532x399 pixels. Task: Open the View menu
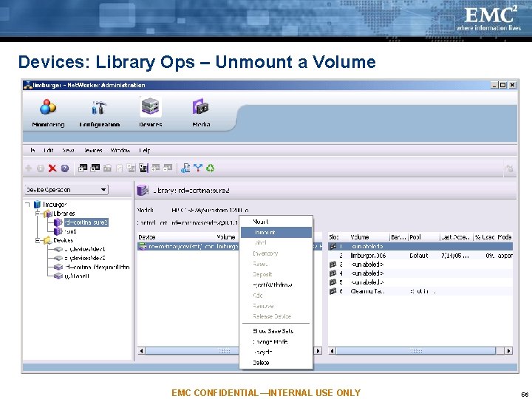(x=68, y=150)
